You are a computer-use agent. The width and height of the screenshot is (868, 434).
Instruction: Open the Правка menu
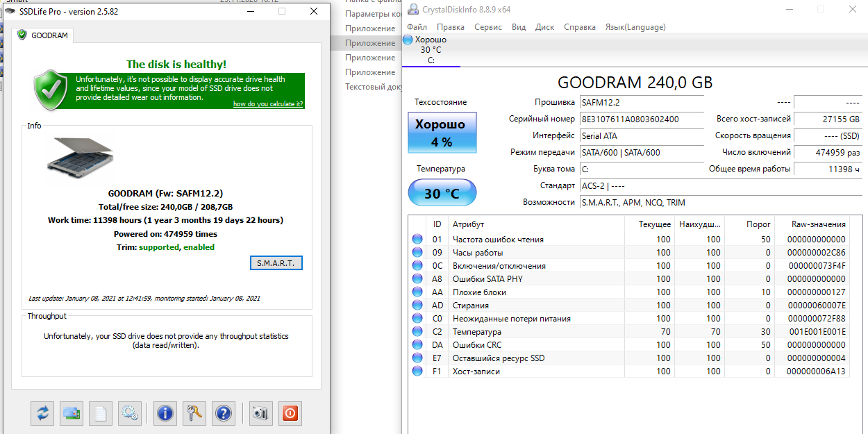tap(451, 27)
